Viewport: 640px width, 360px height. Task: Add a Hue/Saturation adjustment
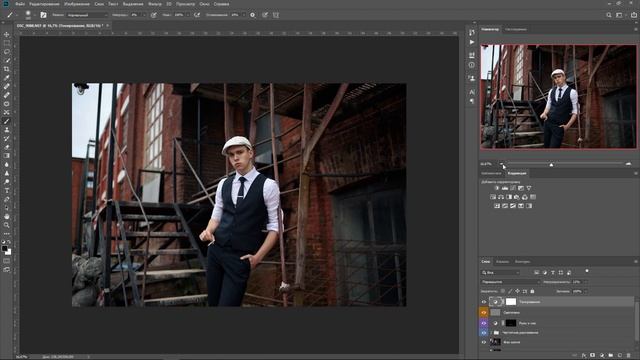tap(493, 197)
